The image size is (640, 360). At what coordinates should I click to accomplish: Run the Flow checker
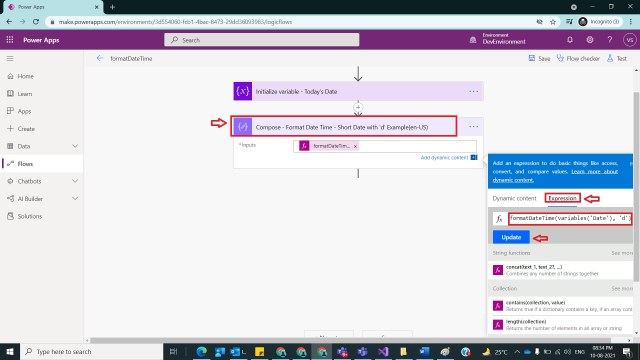point(578,58)
